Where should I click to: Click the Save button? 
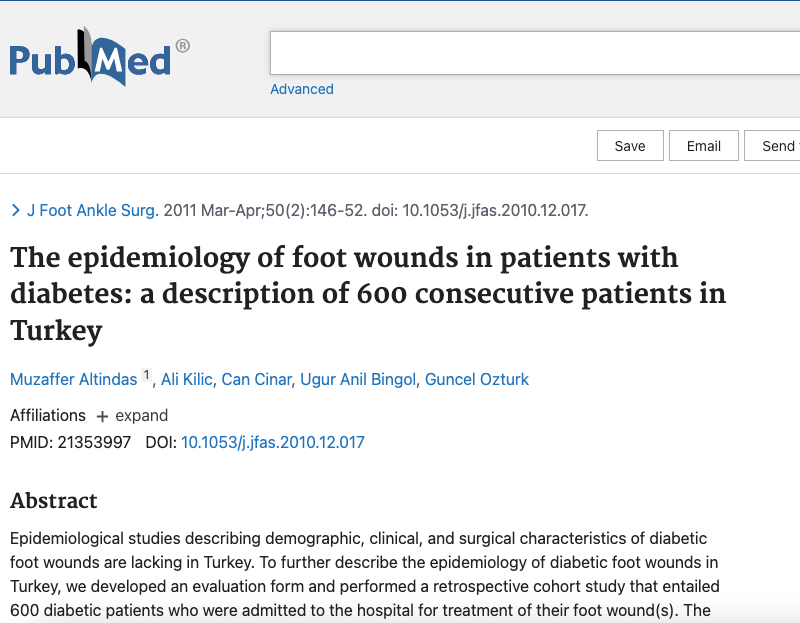pyautogui.click(x=630, y=146)
